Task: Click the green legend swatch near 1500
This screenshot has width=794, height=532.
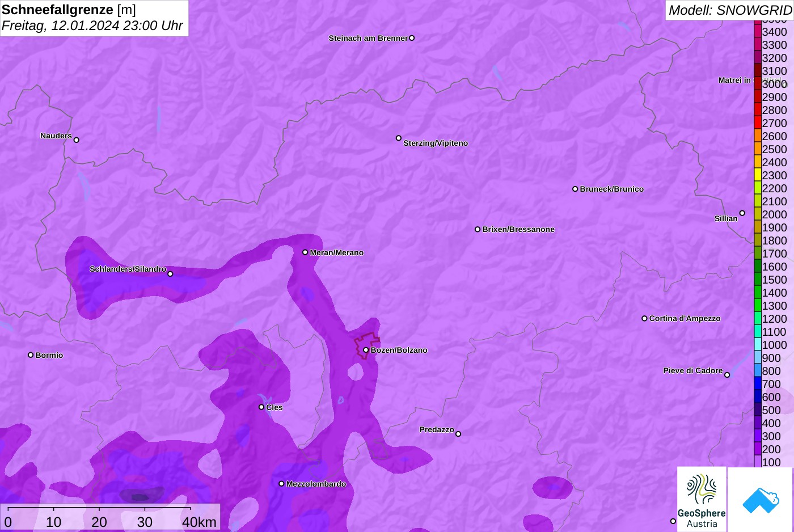Action: [x=758, y=279]
